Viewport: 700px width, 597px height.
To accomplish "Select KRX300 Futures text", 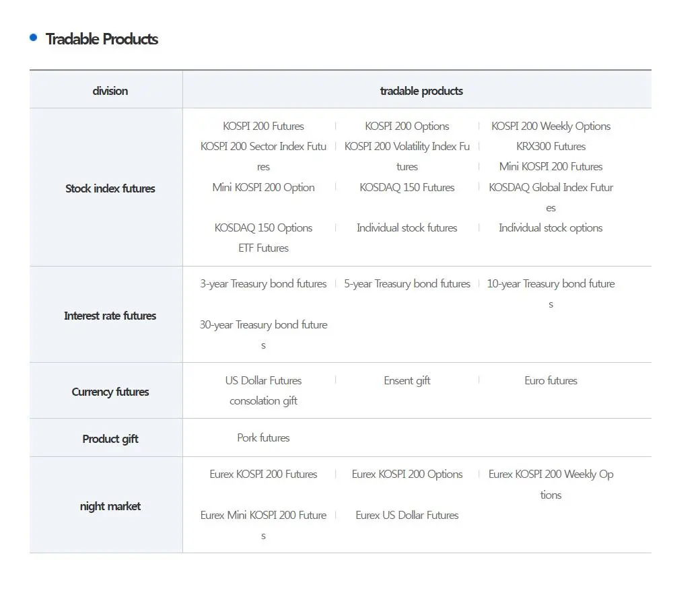I will pos(551,146).
